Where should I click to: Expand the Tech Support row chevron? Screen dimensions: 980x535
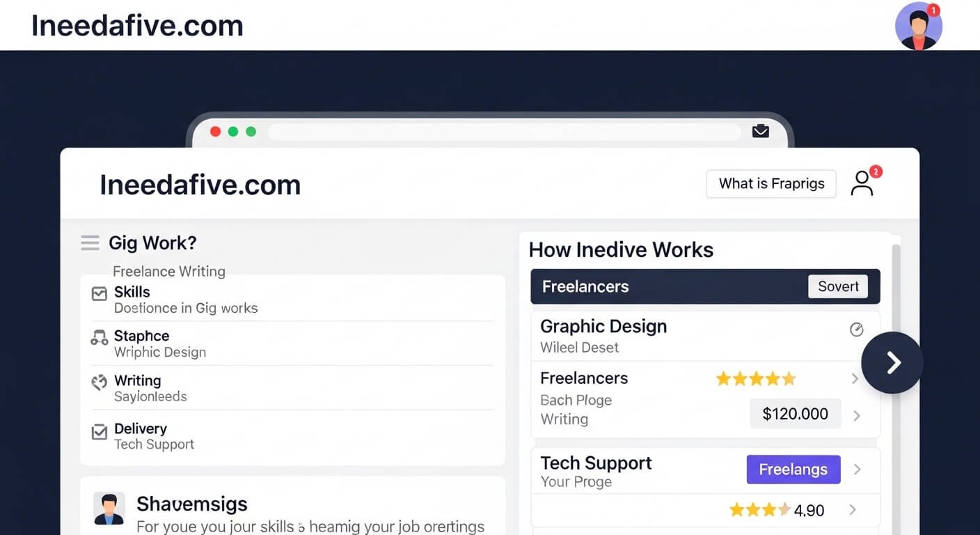point(857,470)
